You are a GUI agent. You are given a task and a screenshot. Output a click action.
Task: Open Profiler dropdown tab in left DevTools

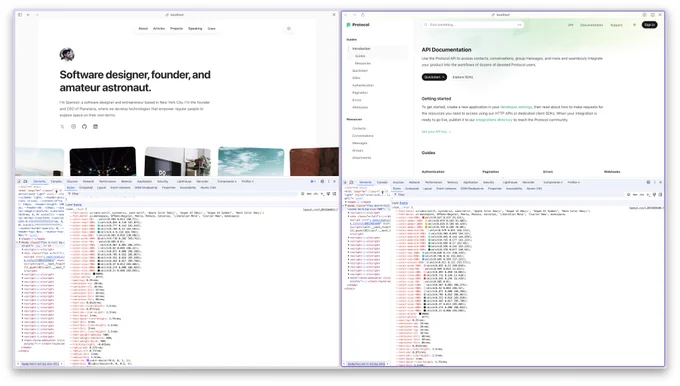248,181
